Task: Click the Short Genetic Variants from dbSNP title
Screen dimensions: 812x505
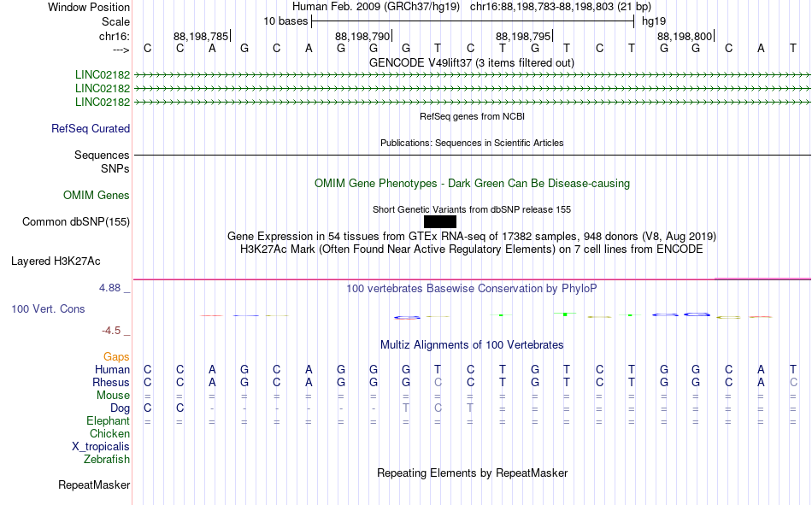Action: click(472, 209)
